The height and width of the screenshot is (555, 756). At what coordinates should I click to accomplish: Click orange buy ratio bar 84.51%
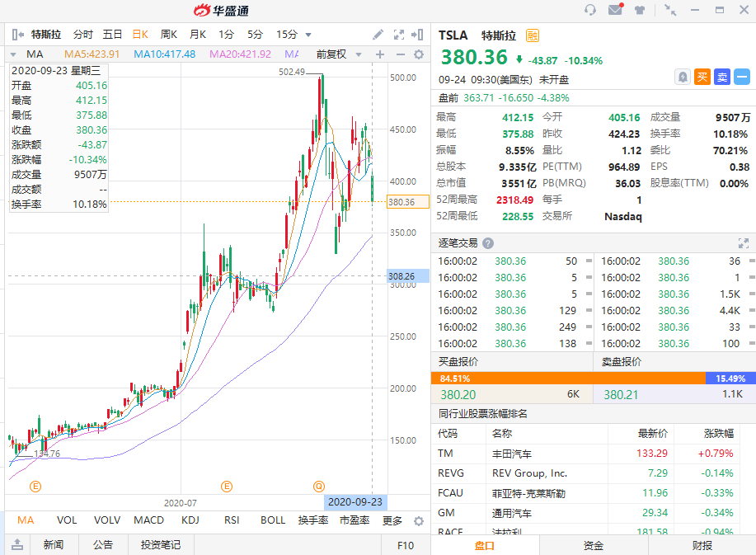tap(568, 379)
